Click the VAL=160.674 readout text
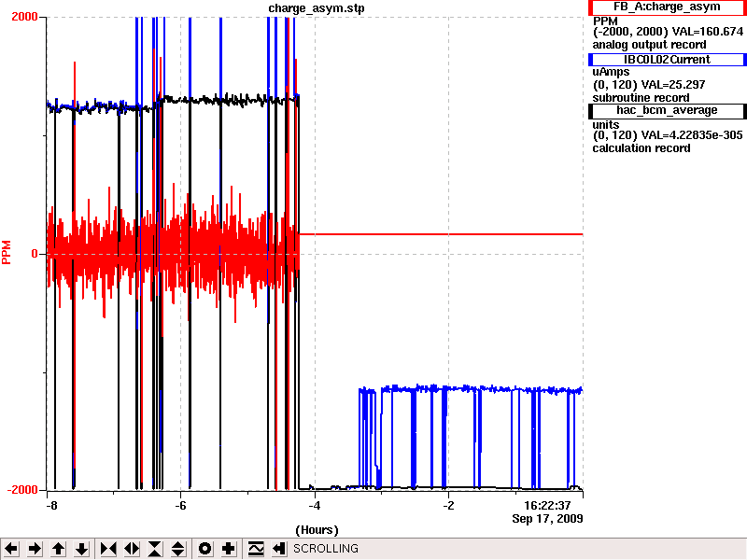The width and height of the screenshot is (747, 560). pos(707,32)
